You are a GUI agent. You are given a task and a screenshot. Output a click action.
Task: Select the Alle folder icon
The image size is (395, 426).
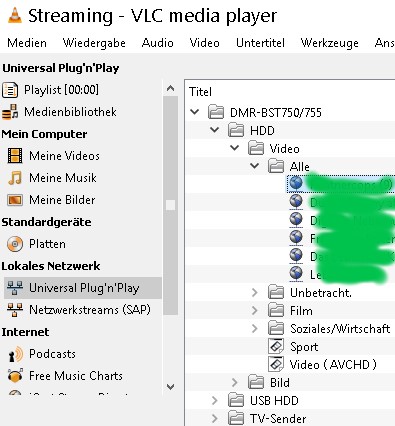[276, 166]
